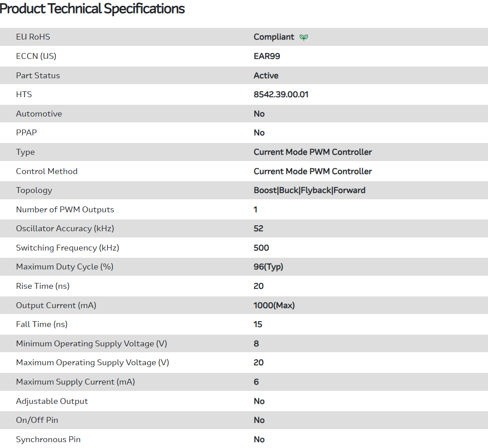Viewport: 488px width, 448px height.
Task: Click the 96(Typ) maximum duty cycle value
Action: pos(268,267)
